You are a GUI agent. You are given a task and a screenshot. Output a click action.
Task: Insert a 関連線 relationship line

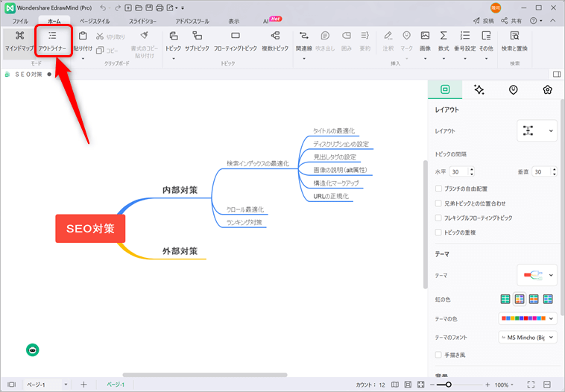303,40
